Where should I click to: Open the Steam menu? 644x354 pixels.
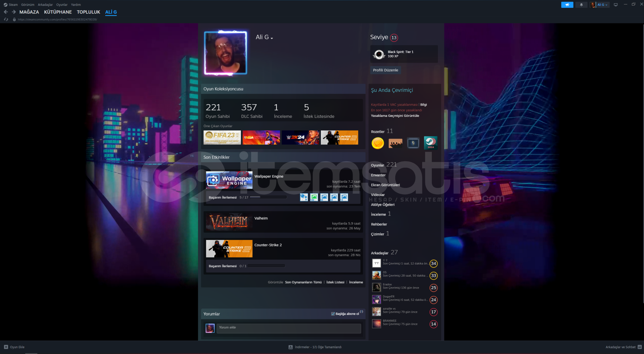13,5
